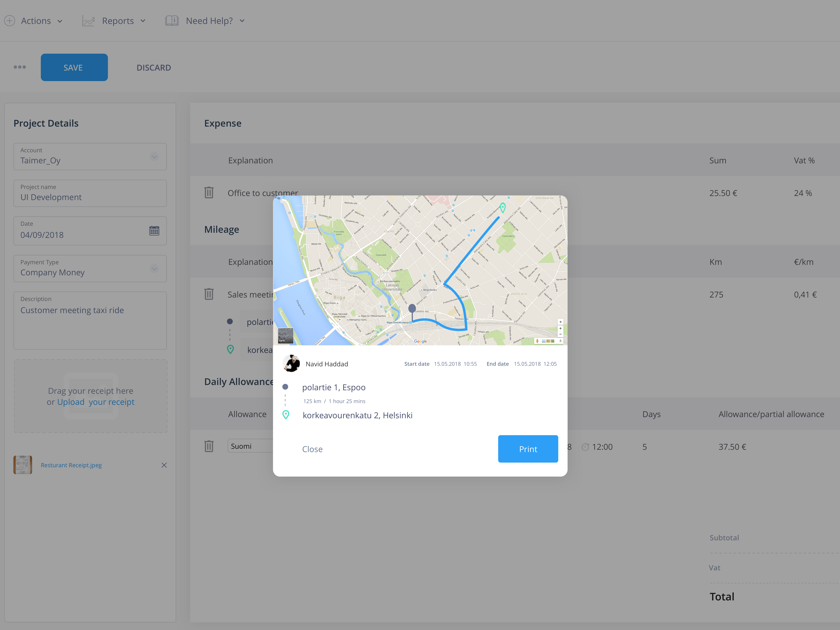This screenshot has width=840, height=630.
Task: Click the clock icon beside 12:00
Action: coord(585,447)
